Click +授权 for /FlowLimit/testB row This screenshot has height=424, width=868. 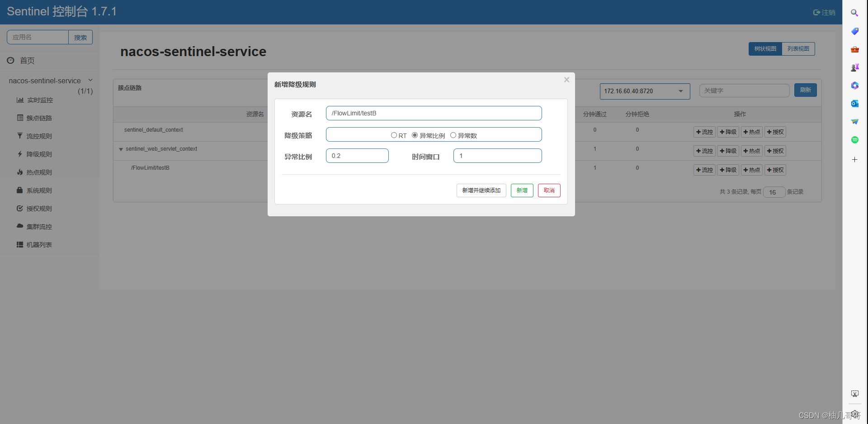pyautogui.click(x=775, y=170)
